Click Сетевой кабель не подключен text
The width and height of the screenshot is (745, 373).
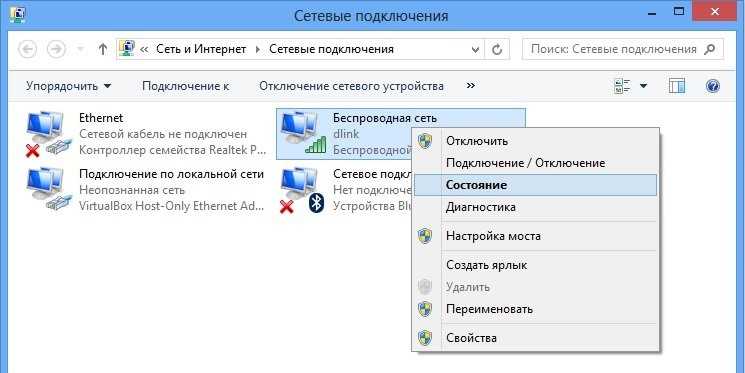(x=163, y=134)
